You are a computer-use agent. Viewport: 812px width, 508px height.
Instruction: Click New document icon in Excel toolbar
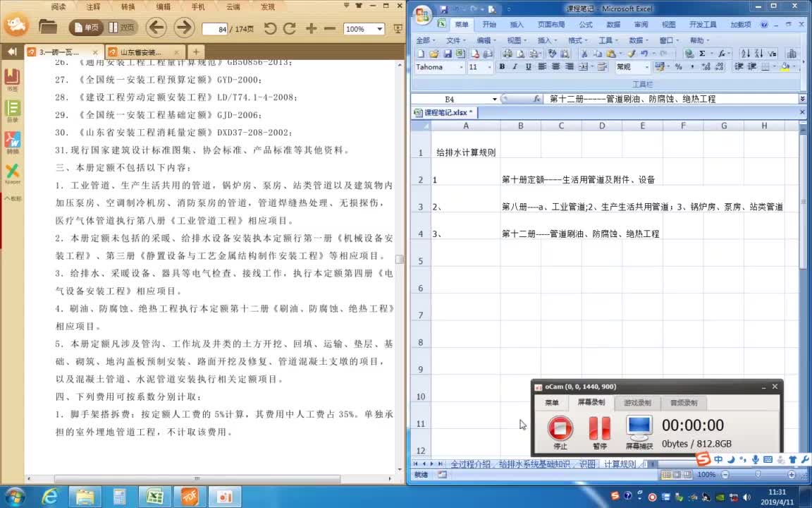(421, 54)
